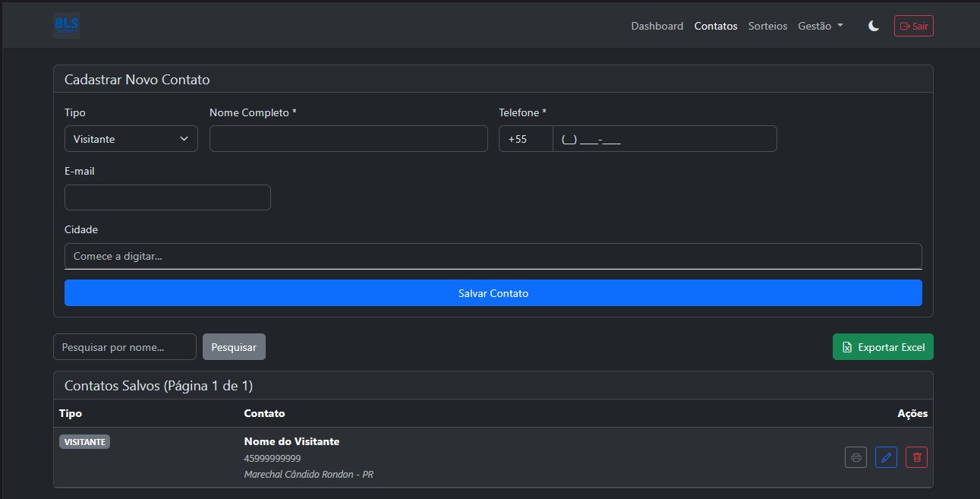
Task: Focus the E-mail input field
Action: [167, 197]
